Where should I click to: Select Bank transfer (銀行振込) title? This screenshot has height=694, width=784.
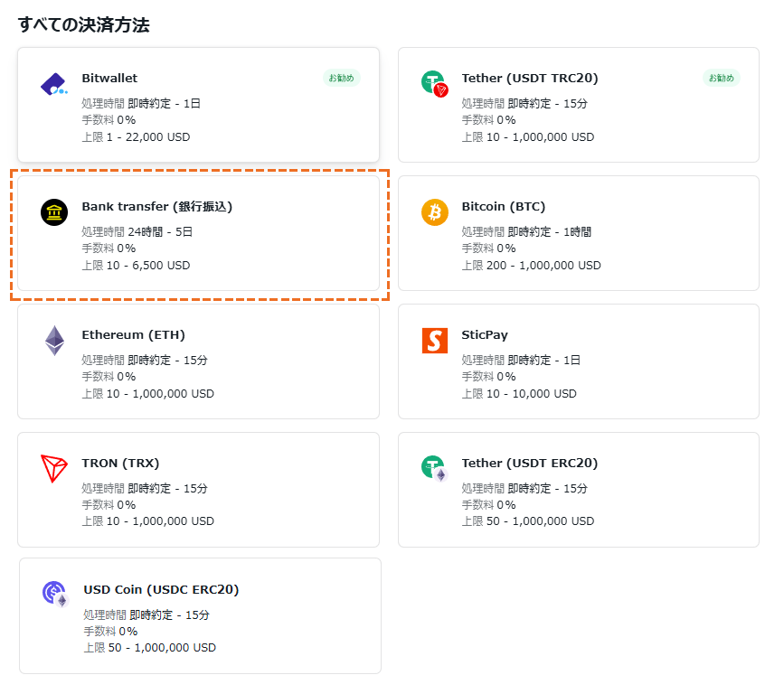[x=157, y=206]
